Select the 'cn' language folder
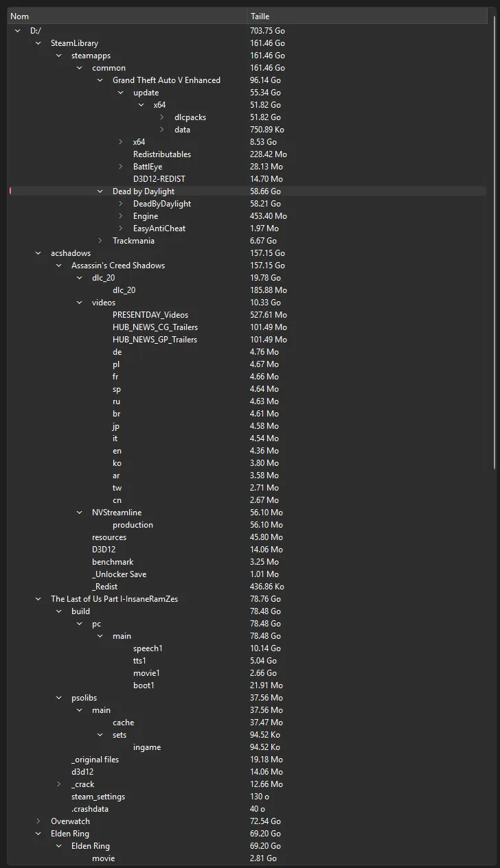 click(x=247, y=500)
